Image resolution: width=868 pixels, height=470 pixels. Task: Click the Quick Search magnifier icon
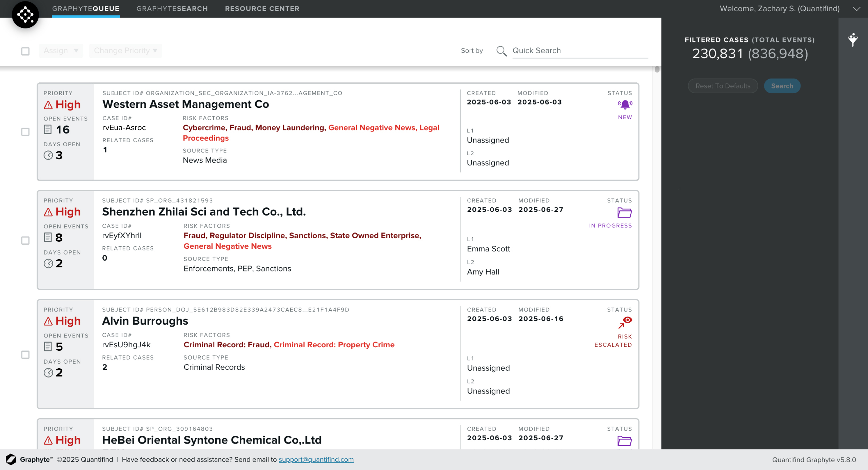click(x=501, y=51)
